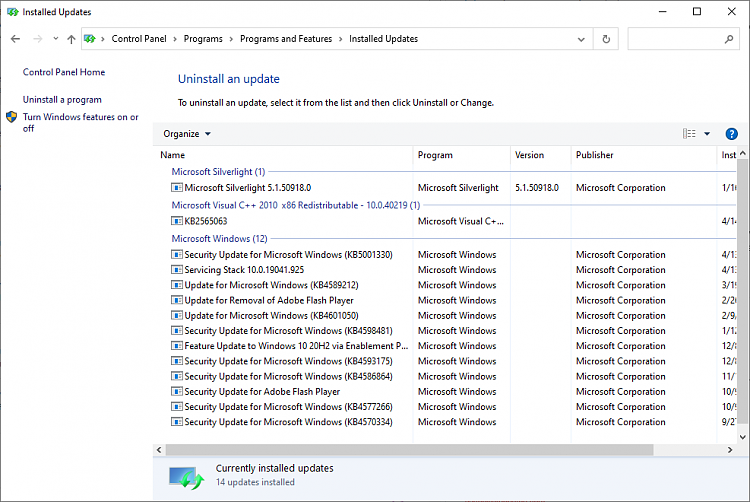Expand more view options arrow

(x=707, y=134)
